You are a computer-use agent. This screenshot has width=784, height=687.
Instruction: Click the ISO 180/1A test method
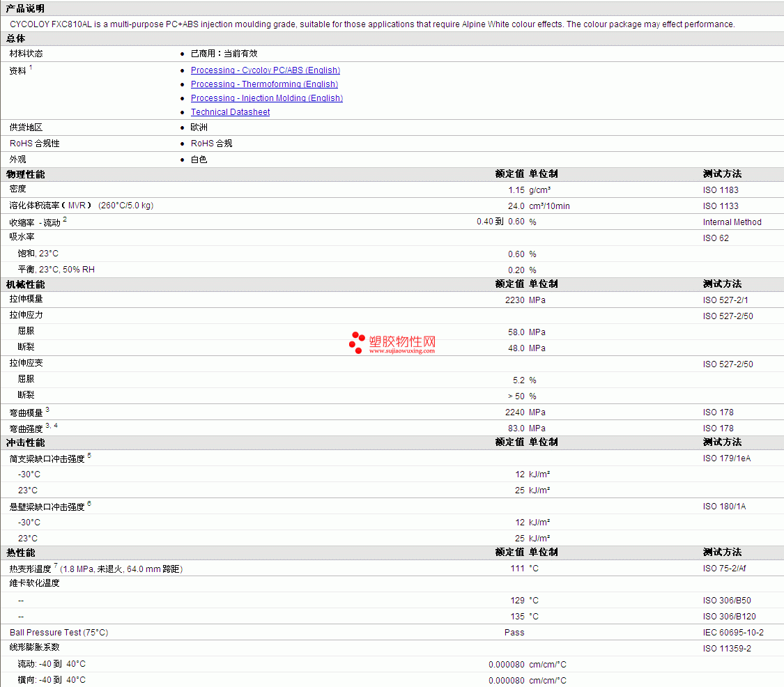tap(724, 506)
